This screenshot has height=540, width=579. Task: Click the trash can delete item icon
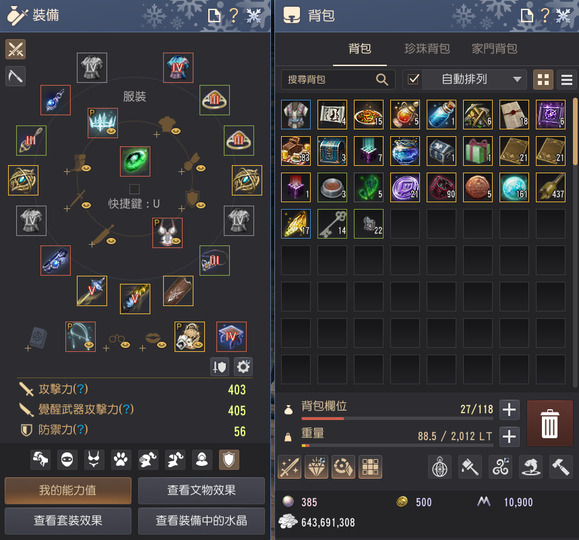pos(549,423)
